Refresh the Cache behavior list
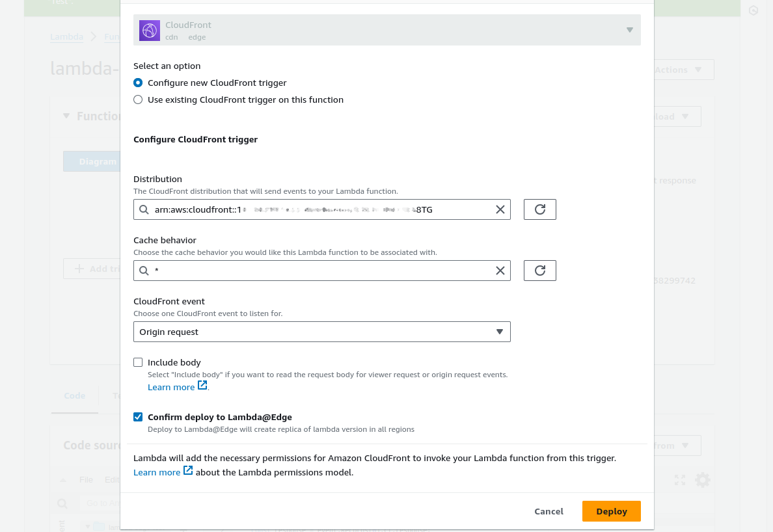This screenshot has width=773, height=532. [x=540, y=271]
